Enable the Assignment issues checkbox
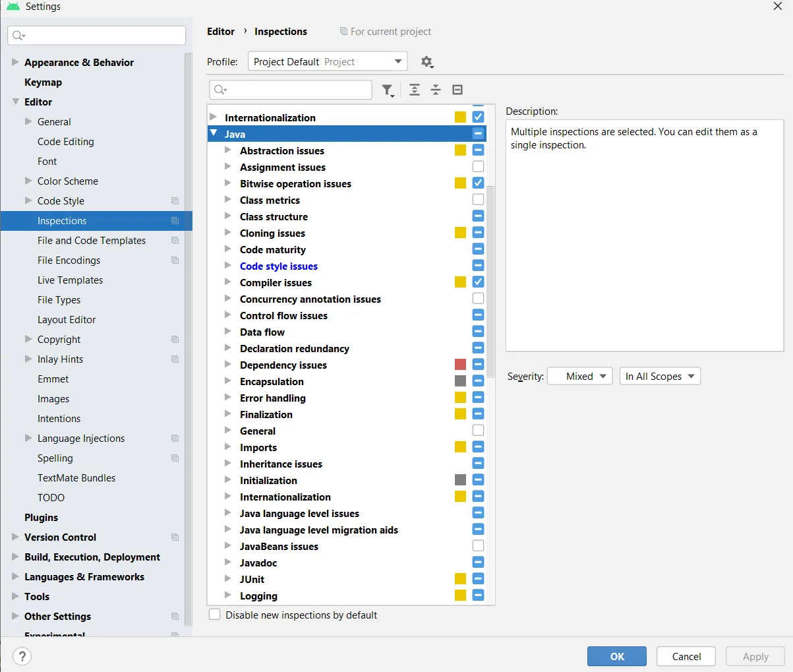Viewport: 793px width, 672px height. point(479,167)
